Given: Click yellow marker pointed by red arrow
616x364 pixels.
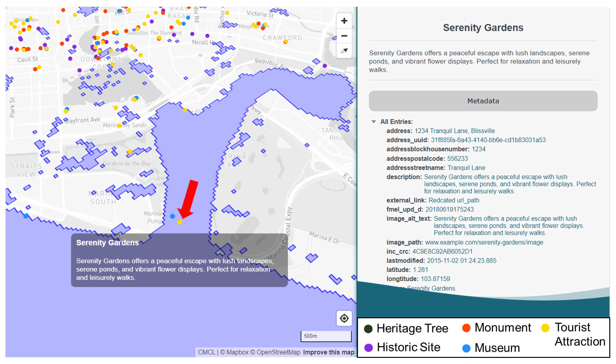Looking at the screenshot, I should coord(180,222).
